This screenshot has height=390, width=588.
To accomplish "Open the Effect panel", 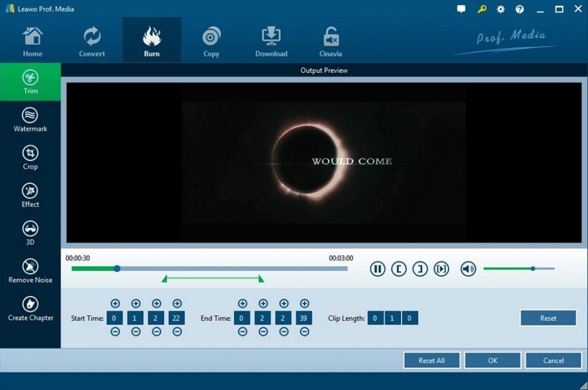I will click(30, 194).
